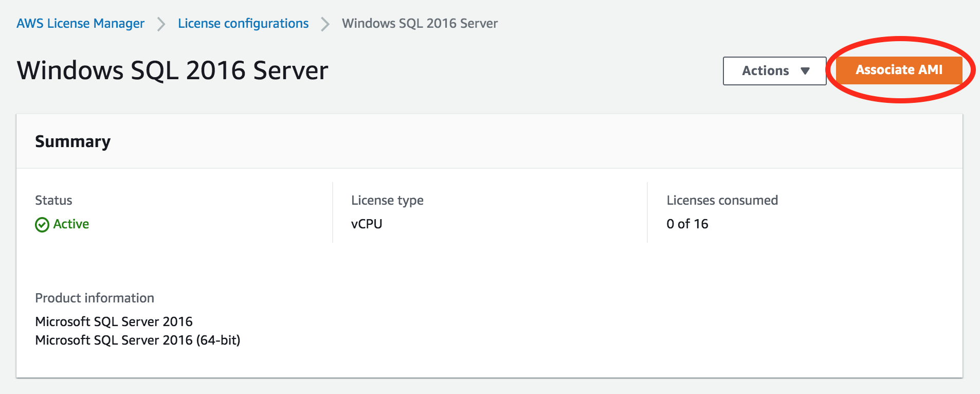Click the Windows SQL 2016 Server page title
980x394 pixels.
tap(173, 70)
